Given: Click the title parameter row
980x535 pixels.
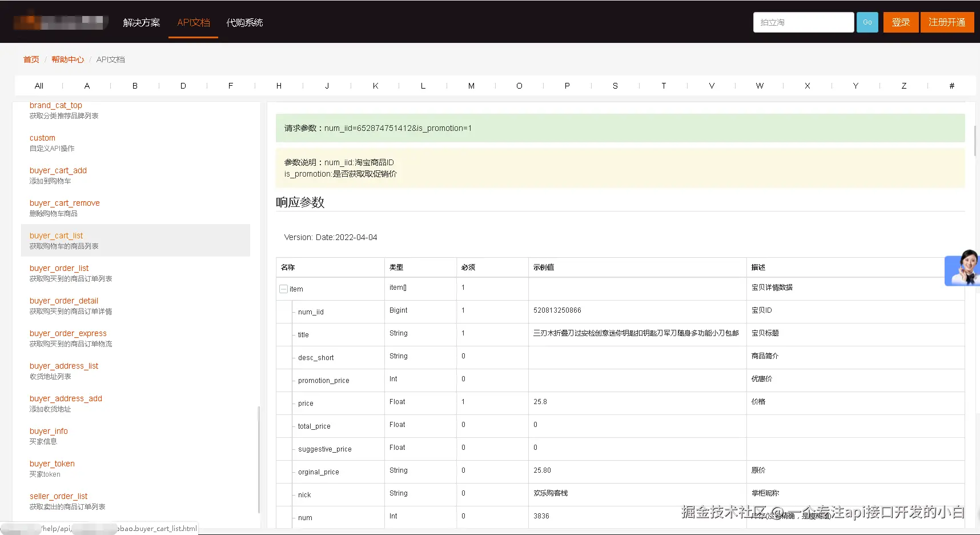Looking at the screenshot, I should [620, 334].
